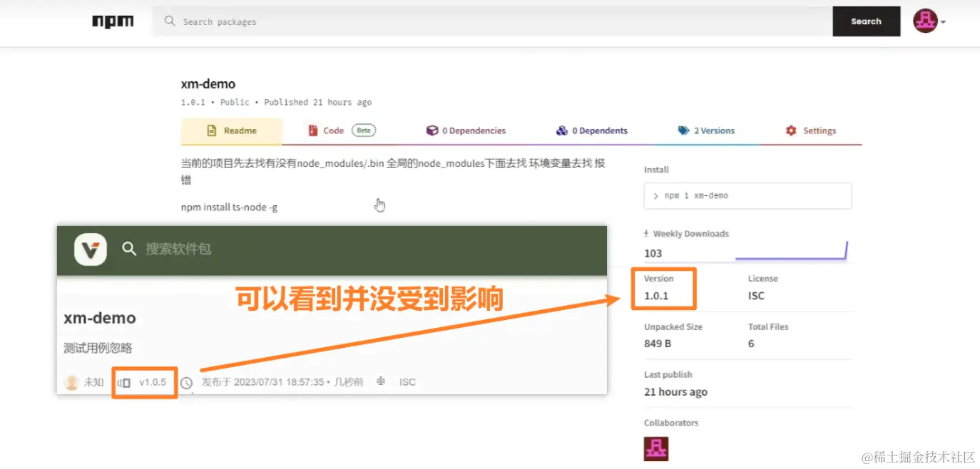The image size is (980, 469).
Task: Click the license scale icon before ISC
Action: [x=382, y=382]
